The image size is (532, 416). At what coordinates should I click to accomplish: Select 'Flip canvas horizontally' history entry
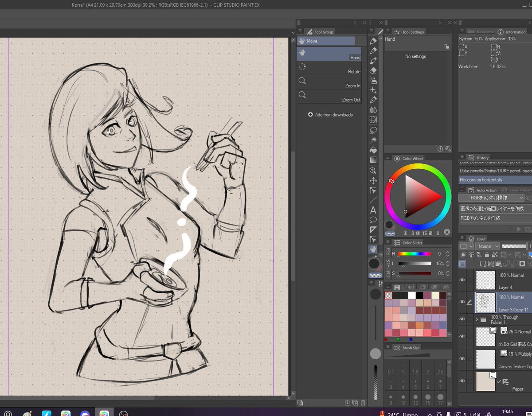point(495,180)
